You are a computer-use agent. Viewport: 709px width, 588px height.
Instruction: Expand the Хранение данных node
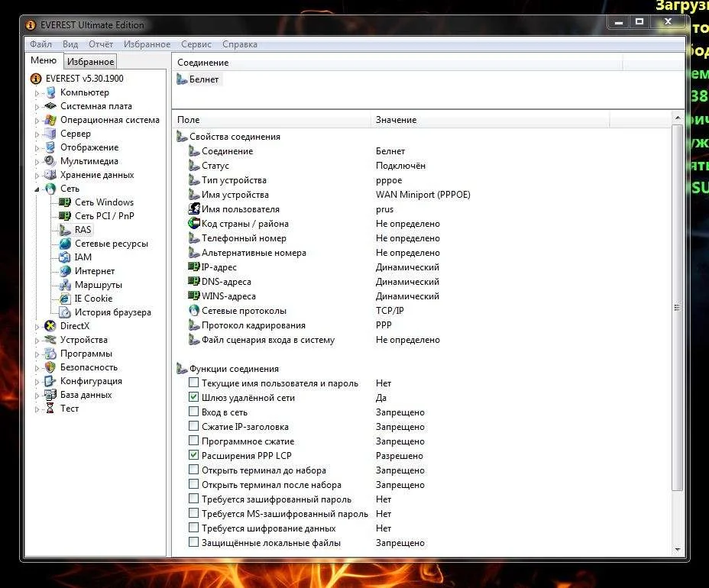pos(36,175)
